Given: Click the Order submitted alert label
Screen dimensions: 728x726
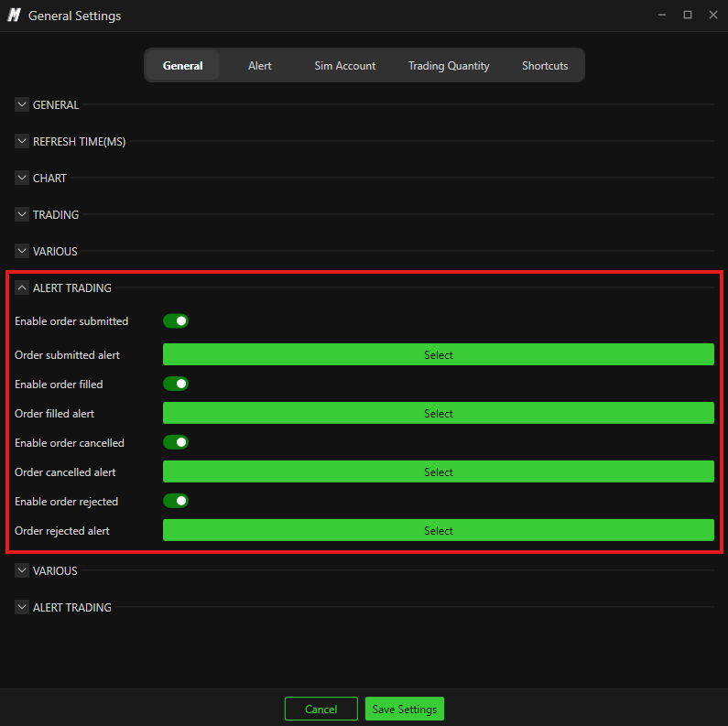Looking at the screenshot, I should [68, 355].
